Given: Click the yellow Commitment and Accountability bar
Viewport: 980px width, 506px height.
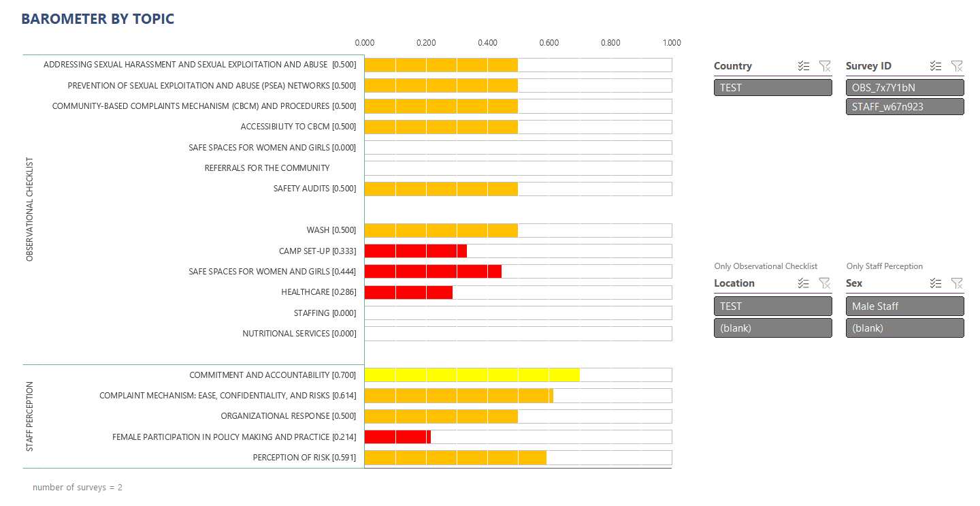Looking at the screenshot, I should pyautogui.click(x=472, y=375).
